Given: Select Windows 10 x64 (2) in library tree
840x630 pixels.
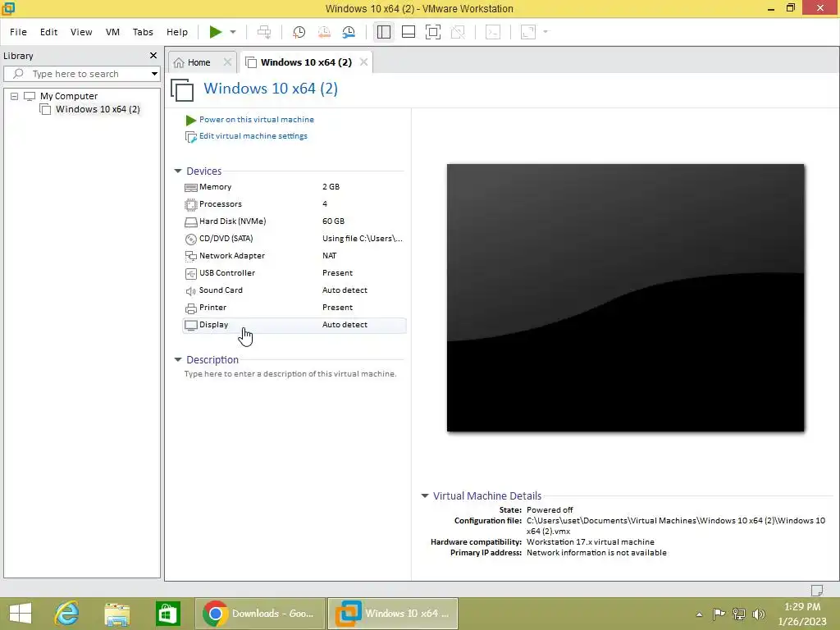Looking at the screenshot, I should (98, 109).
